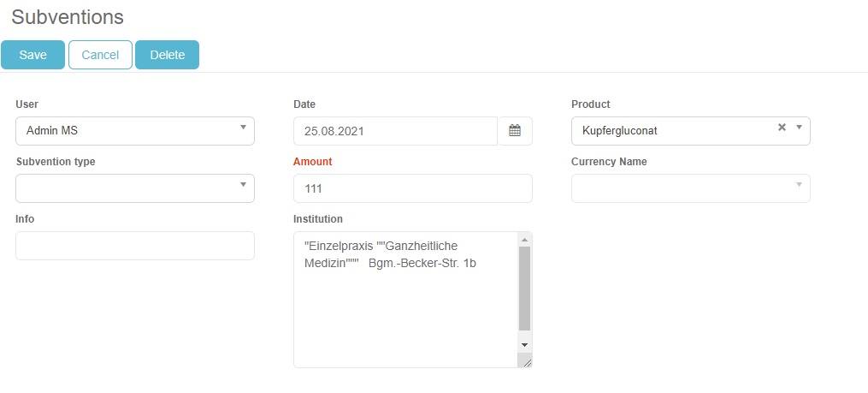
Task: Clear the Kupfergluconat product selection
Action: coord(781,128)
